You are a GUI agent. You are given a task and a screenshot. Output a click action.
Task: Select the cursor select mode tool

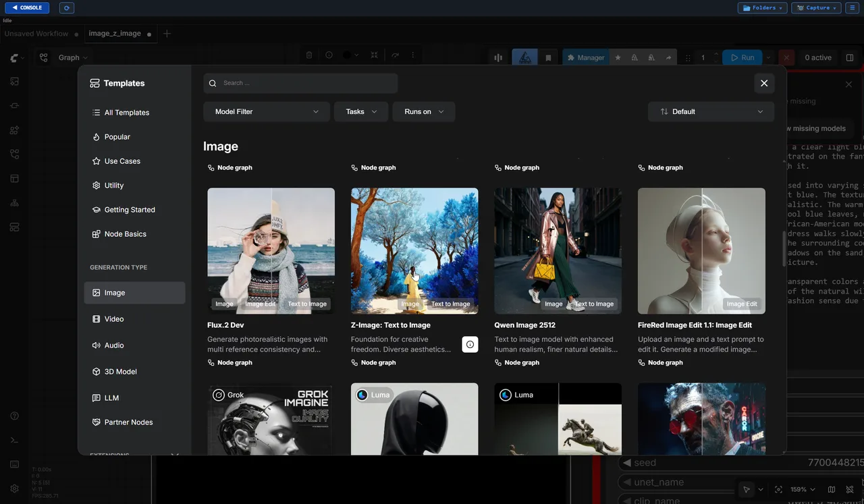point(747,489)
